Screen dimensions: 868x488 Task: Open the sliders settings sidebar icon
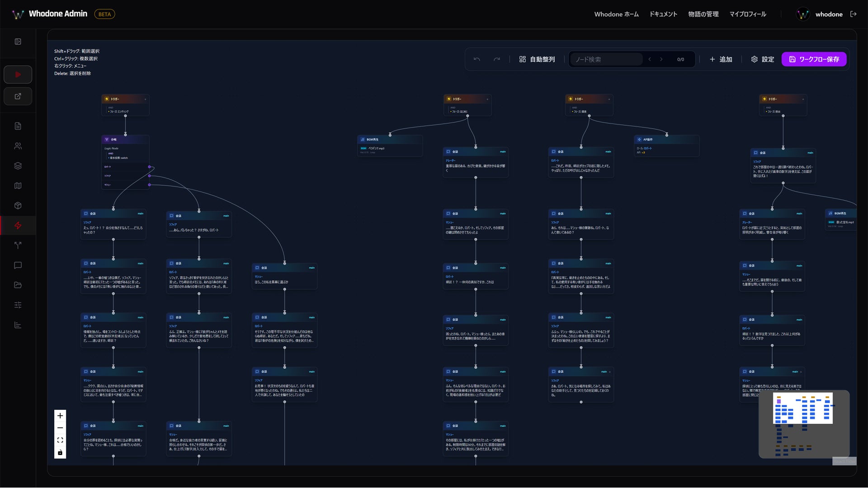[18, 305]
